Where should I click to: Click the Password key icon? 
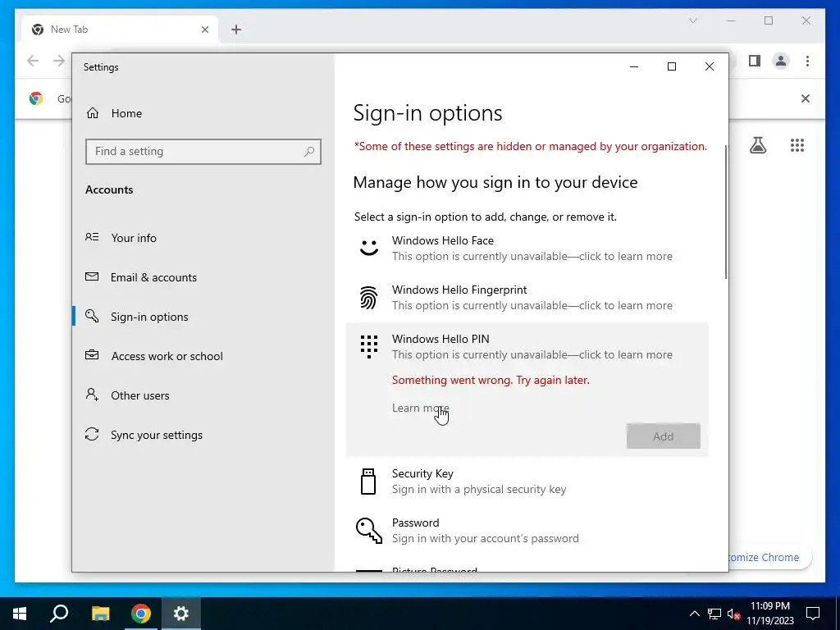pos(368,531)
